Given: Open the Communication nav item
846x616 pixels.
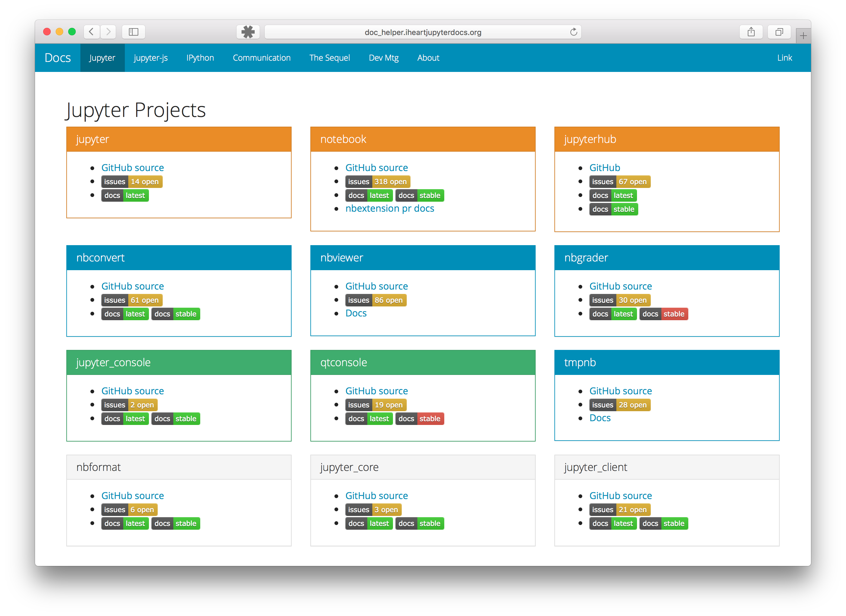Looking at the screenshot, I should 262,58.
